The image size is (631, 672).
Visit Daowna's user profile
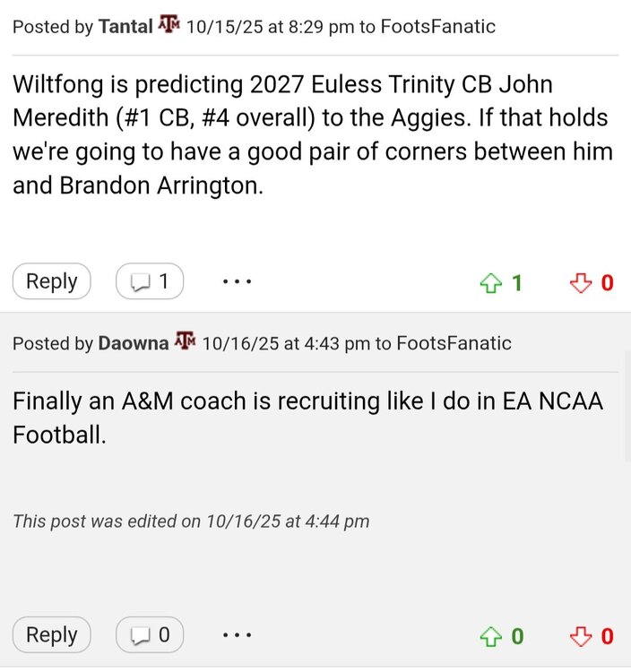pyautogui.click(x=133, y=343)
